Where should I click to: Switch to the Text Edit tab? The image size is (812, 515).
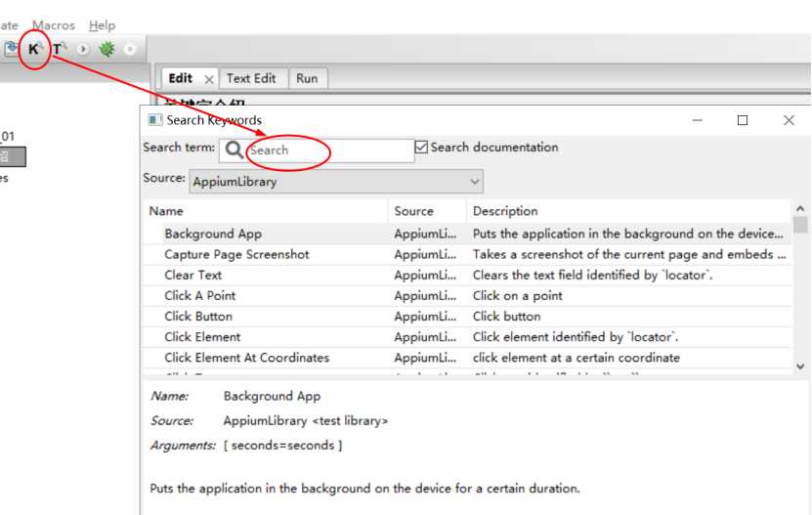point(251,78)
